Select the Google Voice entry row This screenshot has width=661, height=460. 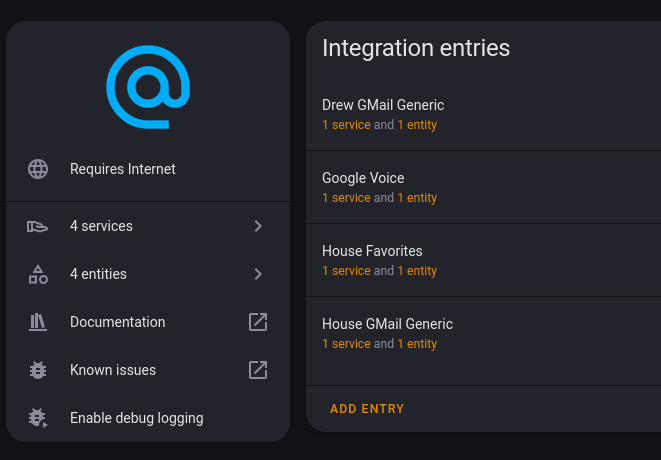point(484,187)
